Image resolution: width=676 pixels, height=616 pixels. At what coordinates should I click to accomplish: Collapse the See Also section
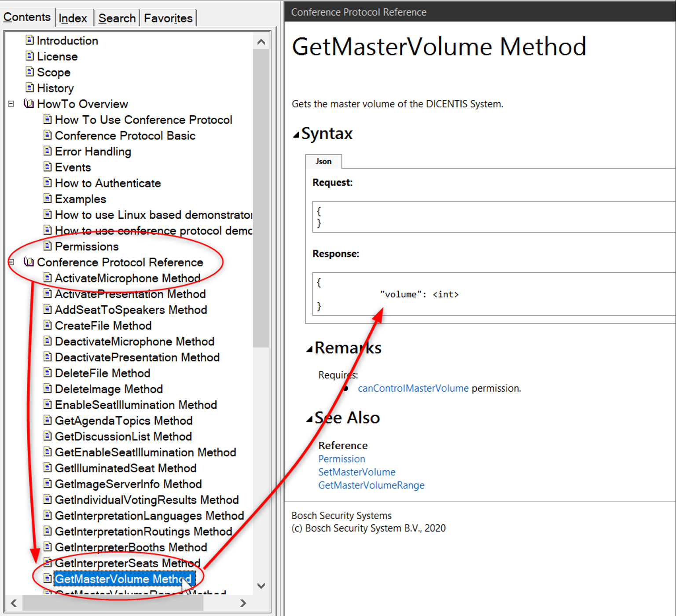pos(309,419)
